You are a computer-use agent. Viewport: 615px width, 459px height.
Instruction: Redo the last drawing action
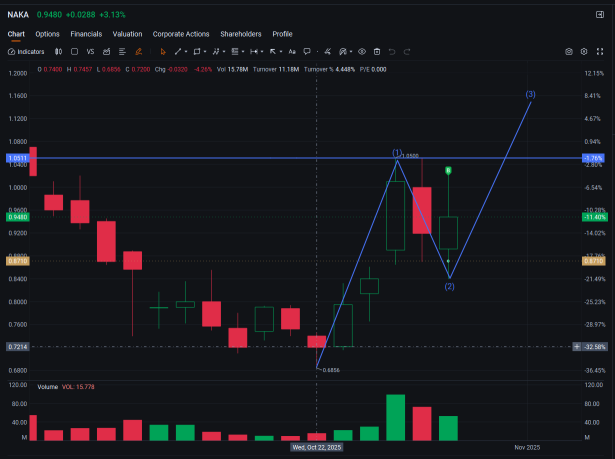tap(407, 52)
